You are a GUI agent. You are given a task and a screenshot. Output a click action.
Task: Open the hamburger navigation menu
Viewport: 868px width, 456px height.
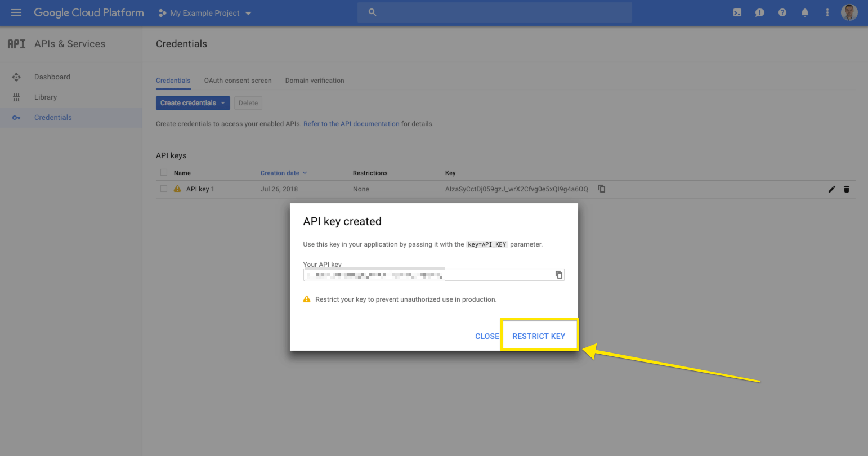pos(16,12)
